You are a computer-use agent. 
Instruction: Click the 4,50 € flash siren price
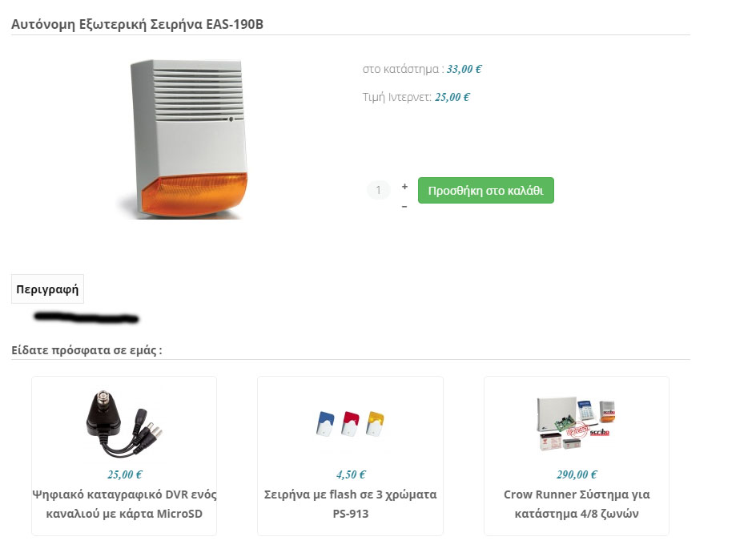(351, 474)
